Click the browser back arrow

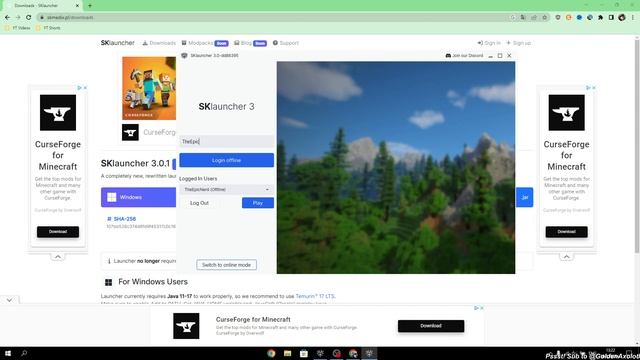(x=7, y=17)
